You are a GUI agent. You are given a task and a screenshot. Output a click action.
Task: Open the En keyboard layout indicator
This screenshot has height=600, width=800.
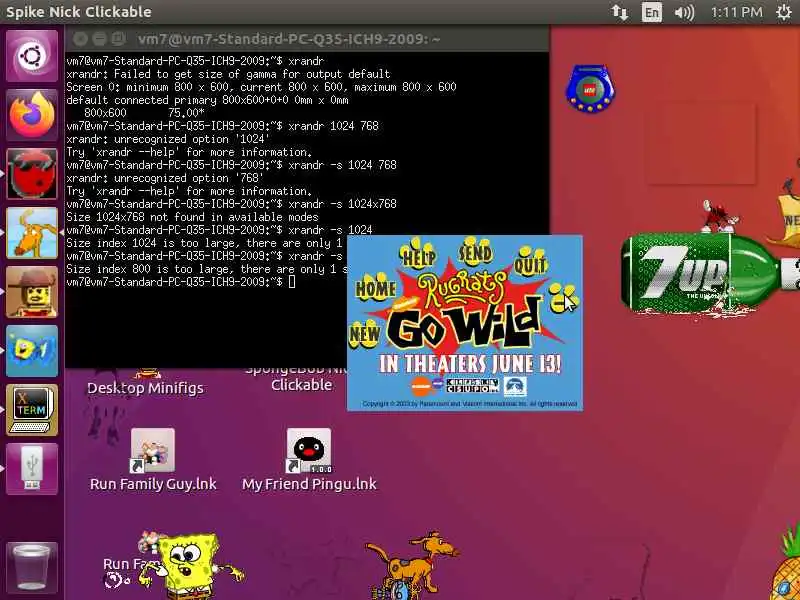[x=652, y=12]
